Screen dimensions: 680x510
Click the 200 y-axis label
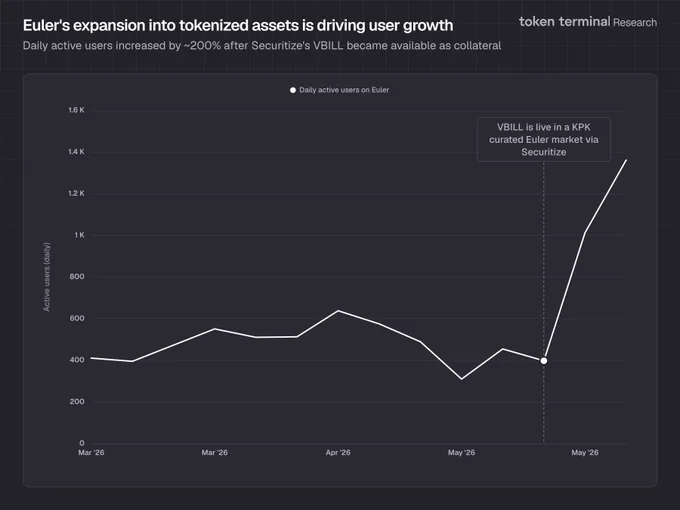[77, 402]
